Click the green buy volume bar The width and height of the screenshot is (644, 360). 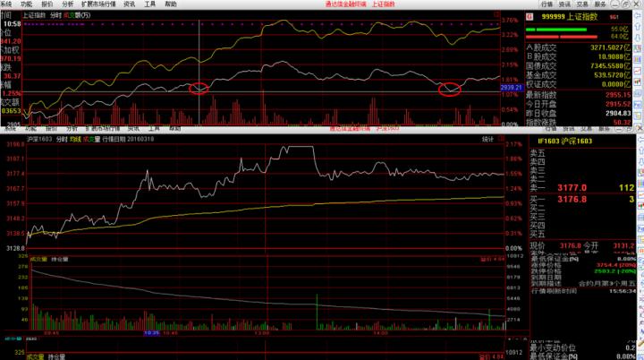pyautogui.click(x=555, y=30)
